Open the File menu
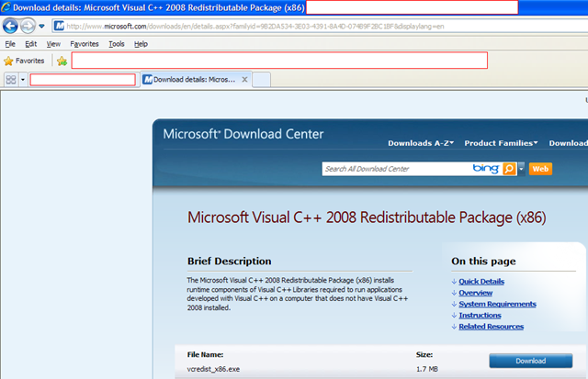This screenshot has height=379, width=588. click(x=10, y=44)
